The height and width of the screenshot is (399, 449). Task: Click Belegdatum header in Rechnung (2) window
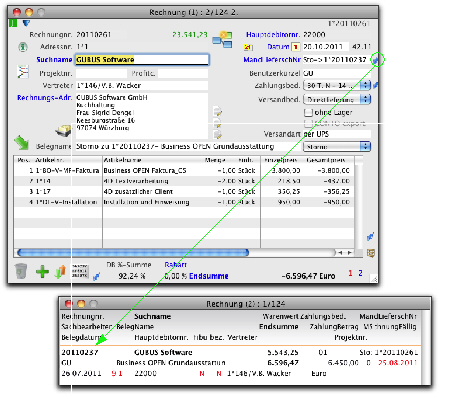tap(81, 338)
